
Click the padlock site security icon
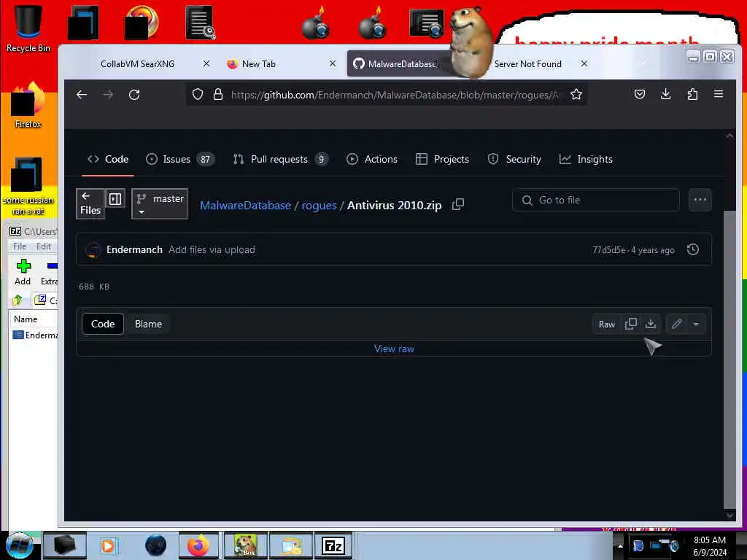tap(217, 94)
